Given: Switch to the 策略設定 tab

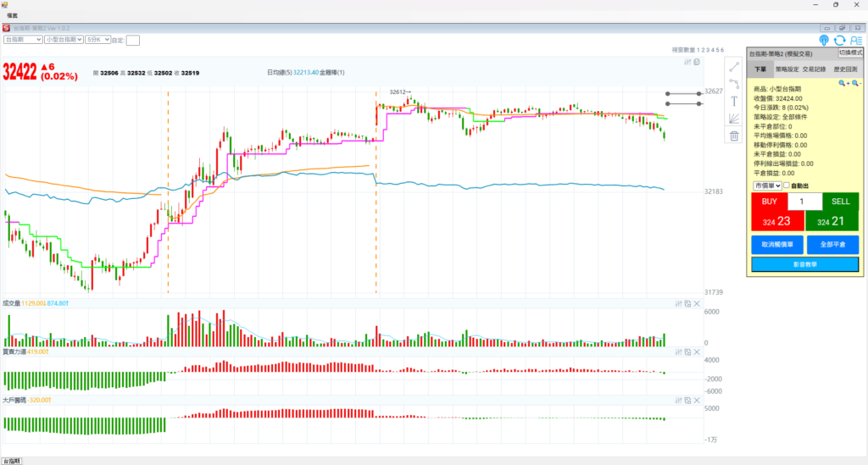Looking at the screenshot, I should click(790, 69).
